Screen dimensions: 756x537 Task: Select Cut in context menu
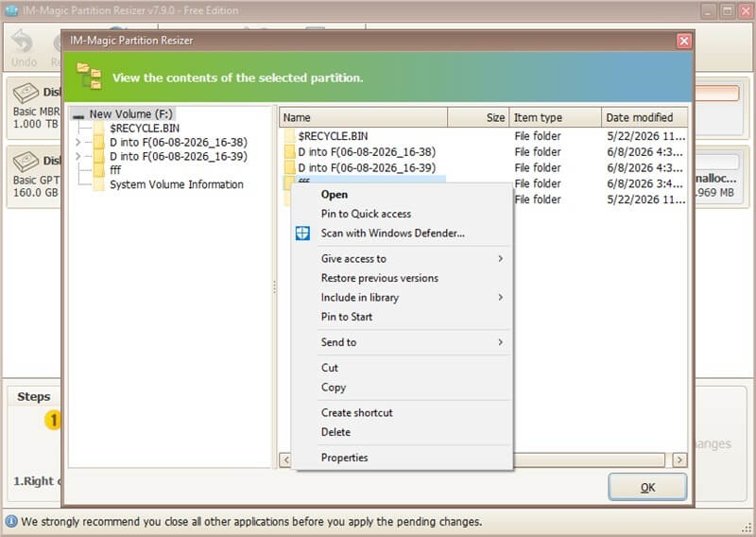(403, 368)
